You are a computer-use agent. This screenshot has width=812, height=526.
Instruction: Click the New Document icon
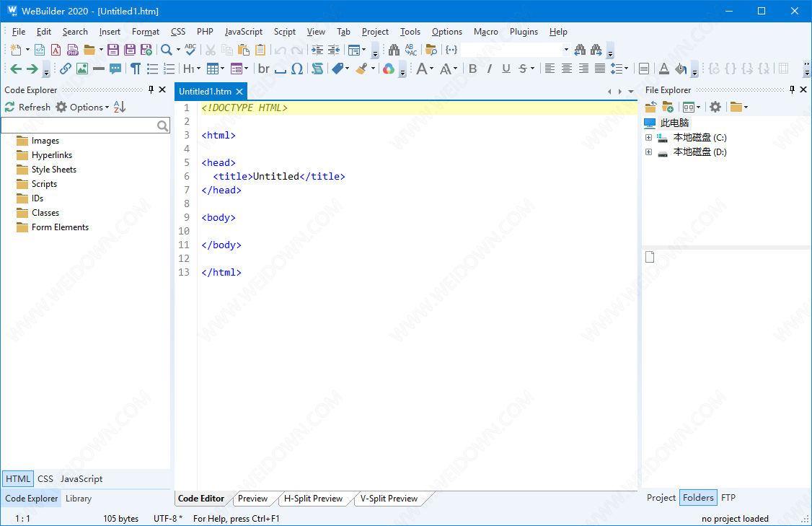16,50
